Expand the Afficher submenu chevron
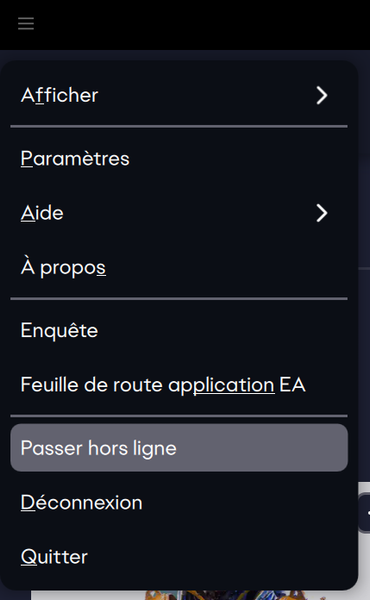 (x=322, y=95)
